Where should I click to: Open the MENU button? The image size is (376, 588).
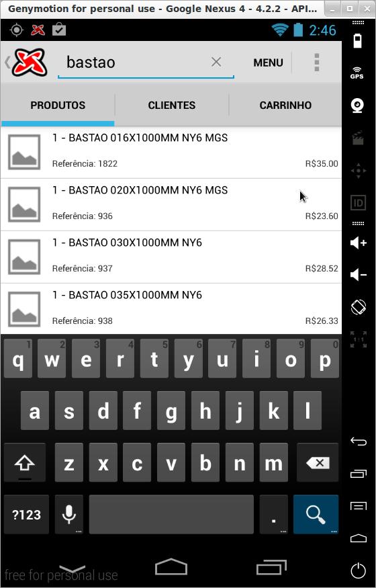tap(268, 62)
